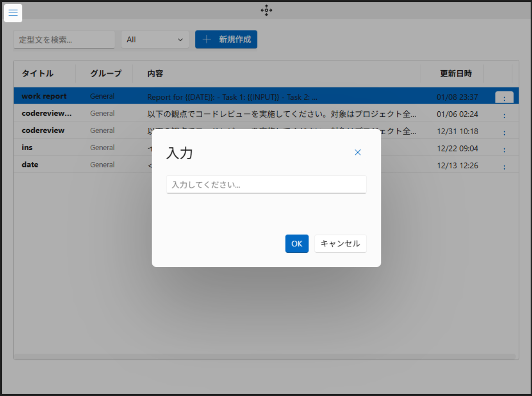Open the All group filter dropdown
This screenshot has width=532, height=396.
point(155,39)
